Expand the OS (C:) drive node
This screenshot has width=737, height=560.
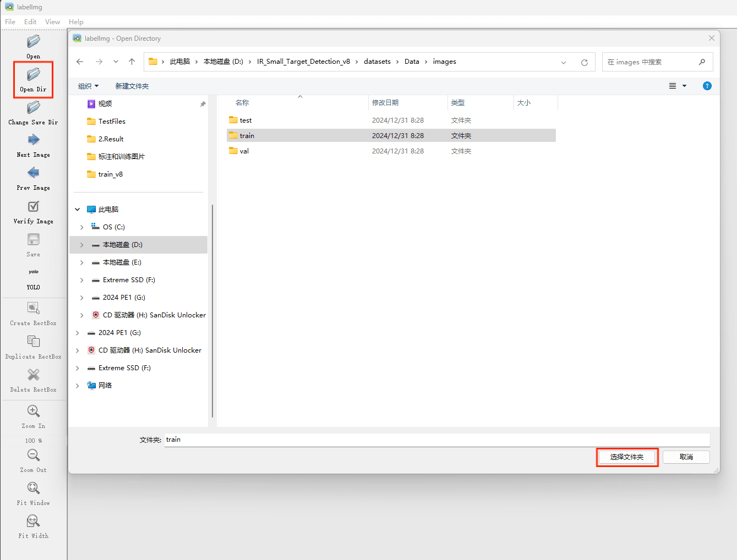82,227
